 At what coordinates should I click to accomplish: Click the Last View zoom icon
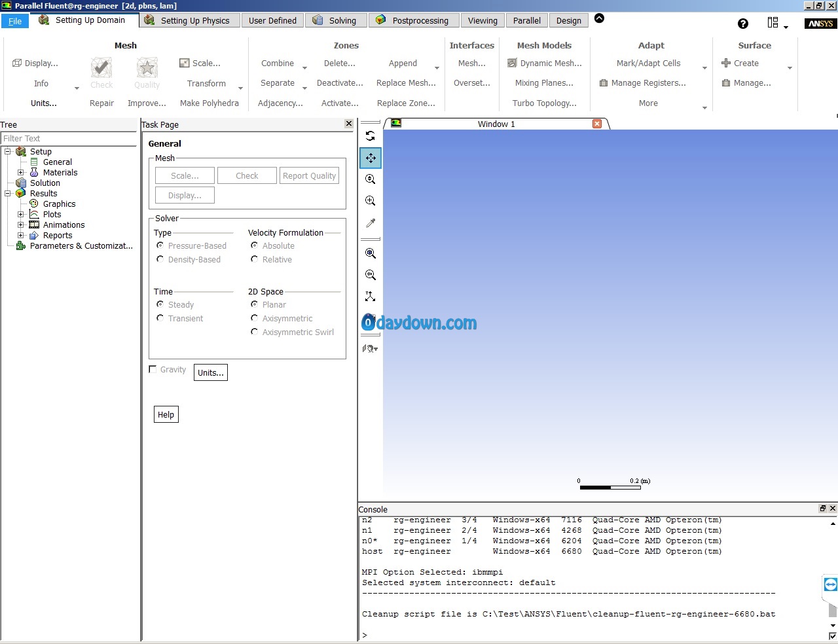pyautogui.click(x=371, y=275)
